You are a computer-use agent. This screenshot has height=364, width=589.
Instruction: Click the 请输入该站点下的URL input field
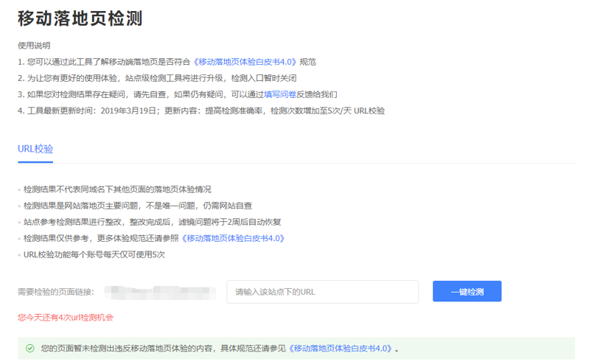coord(322,292)
